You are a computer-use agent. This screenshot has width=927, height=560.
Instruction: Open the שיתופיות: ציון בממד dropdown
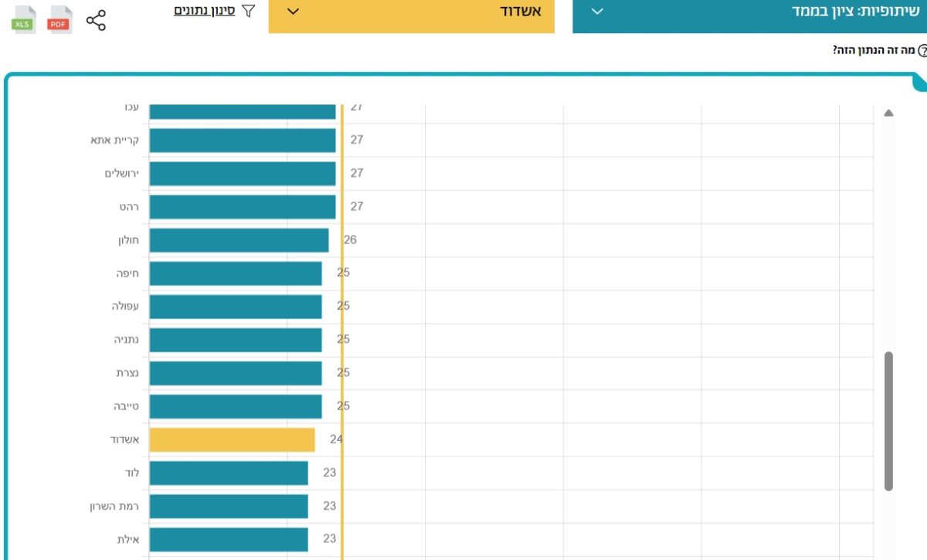pyautogui.click(x=749, y=12)
